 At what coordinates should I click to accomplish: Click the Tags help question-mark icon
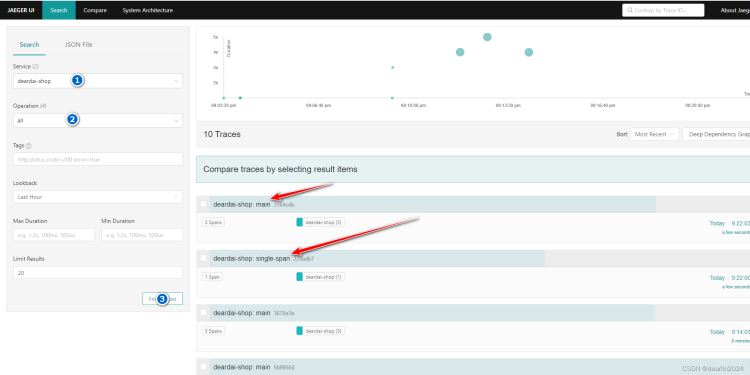[x=28, y=145]
